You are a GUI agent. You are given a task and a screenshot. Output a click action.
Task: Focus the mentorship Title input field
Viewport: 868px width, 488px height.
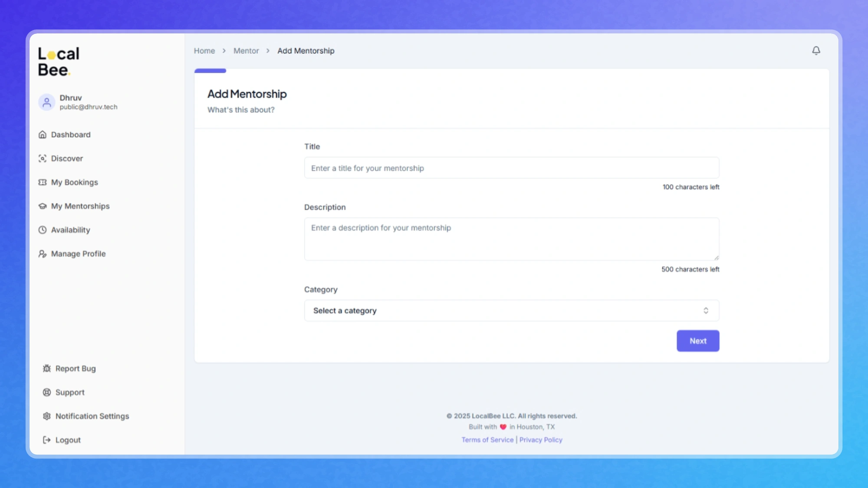(x=512, y=168)
